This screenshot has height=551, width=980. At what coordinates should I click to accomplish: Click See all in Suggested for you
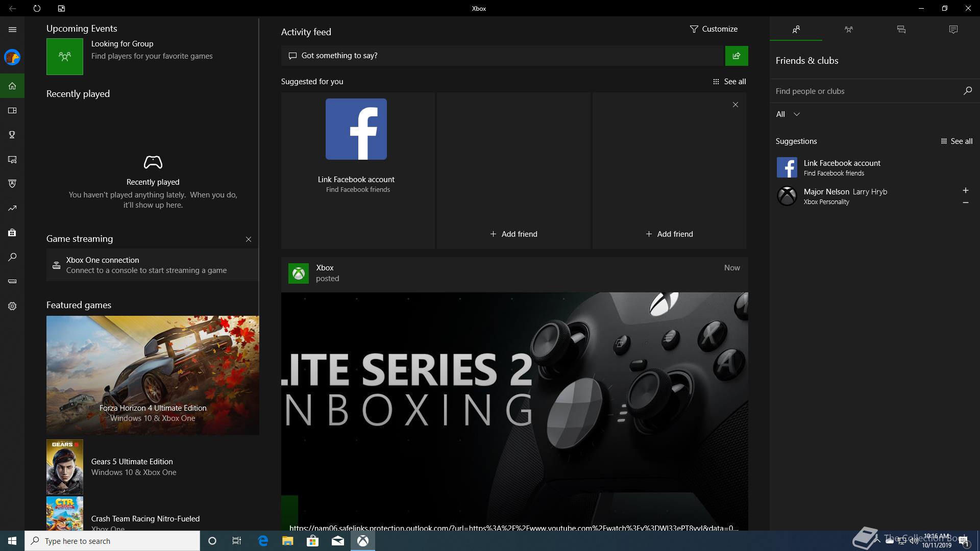point(729,82)
